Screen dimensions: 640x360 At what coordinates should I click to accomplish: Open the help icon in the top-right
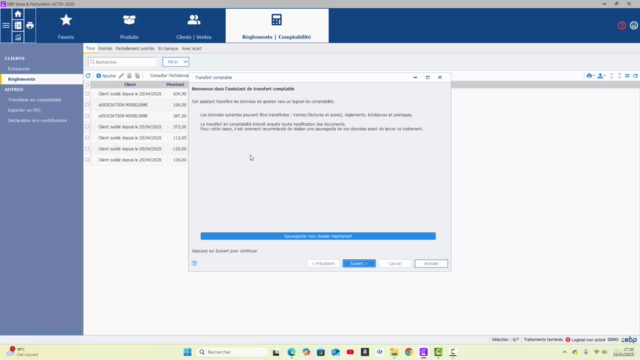[622, 25]
